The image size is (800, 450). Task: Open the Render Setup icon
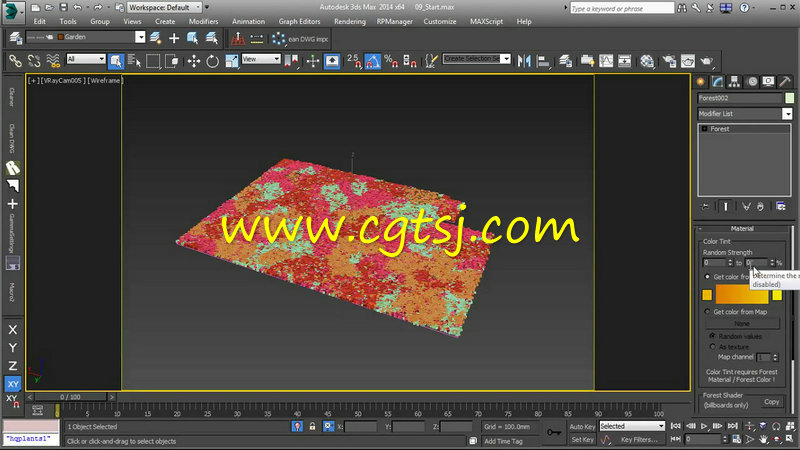pos(669,61)
